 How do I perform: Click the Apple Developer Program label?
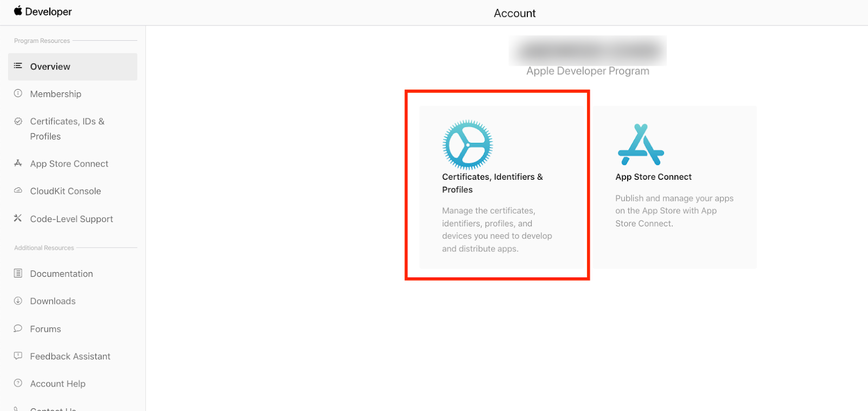[x=588, y=71]
